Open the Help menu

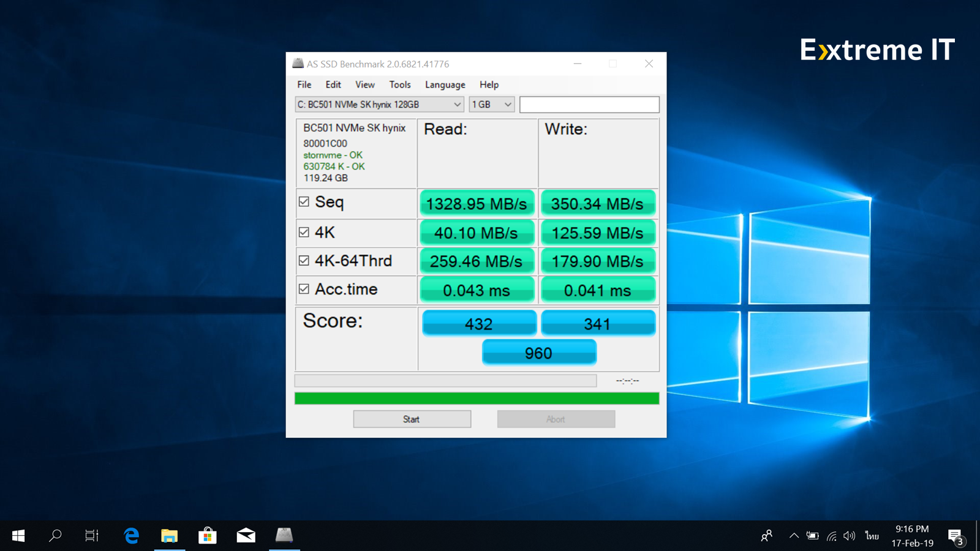click(x=489, y=84)
